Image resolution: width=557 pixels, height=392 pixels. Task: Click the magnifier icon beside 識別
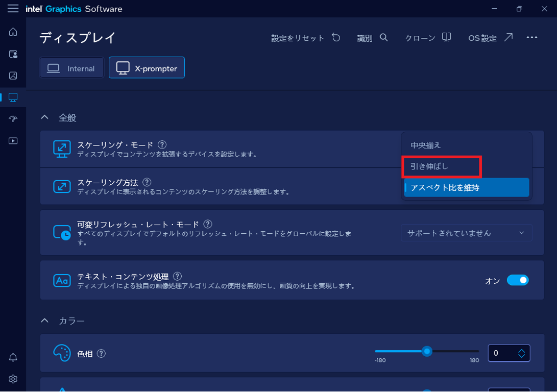tap(383, 37)
